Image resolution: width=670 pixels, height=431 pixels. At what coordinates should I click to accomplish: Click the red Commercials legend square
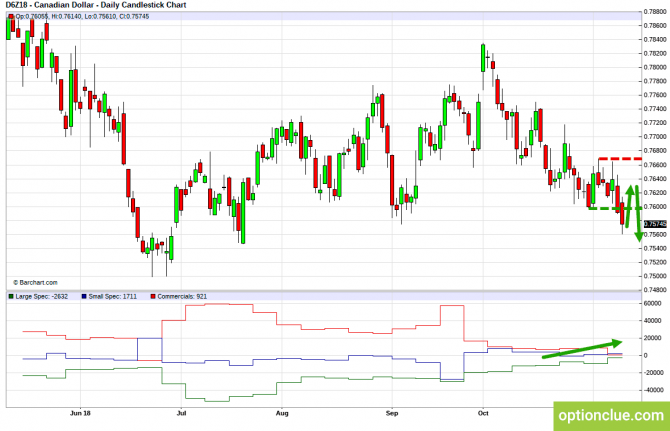coord(153,296)
